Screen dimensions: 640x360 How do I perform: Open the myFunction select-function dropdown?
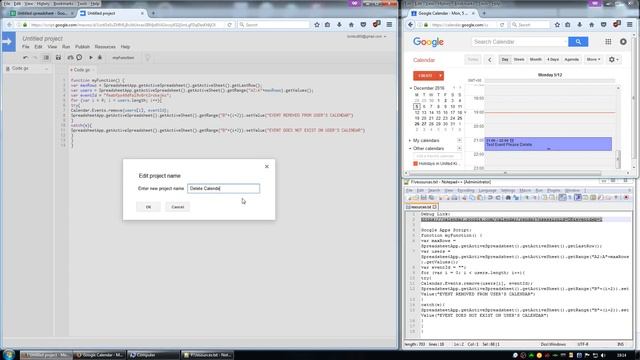coord(124,58)
